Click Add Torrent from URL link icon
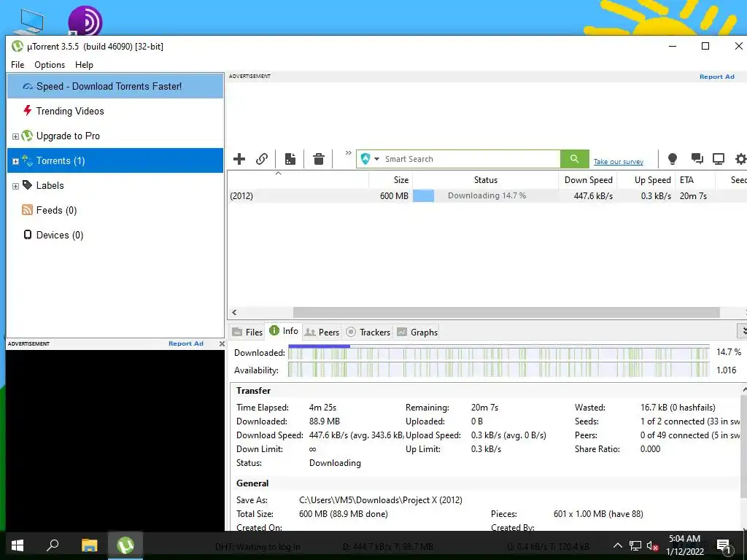 pyautogui.click(x=262, y=159)
